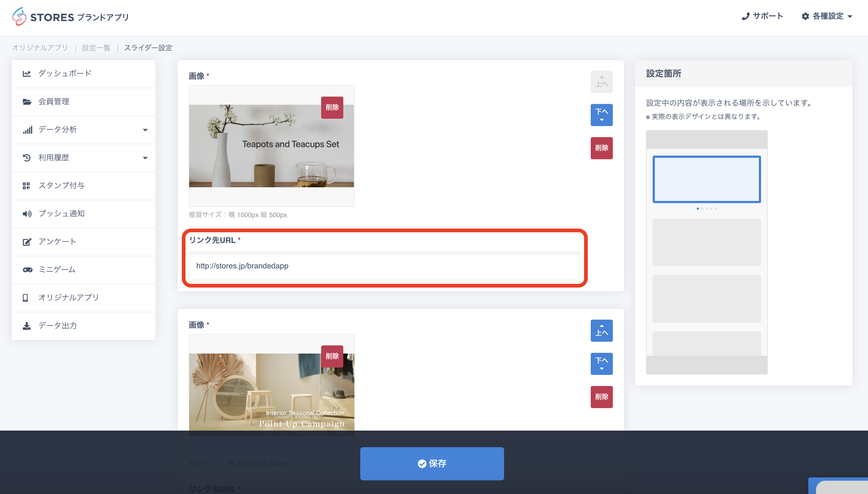Click the オリジナルアプリ phone icon
Viewport: 868px width, 494px height.
pos(25,298)
